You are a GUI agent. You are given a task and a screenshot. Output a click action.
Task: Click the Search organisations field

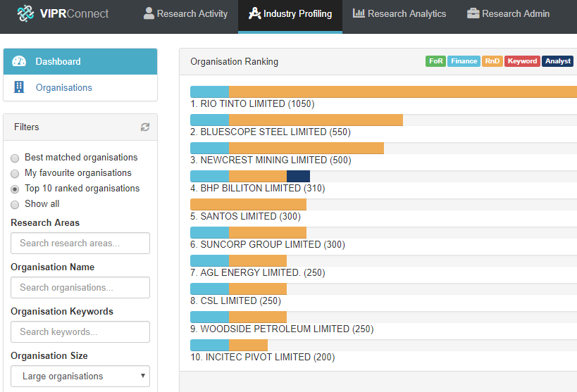[x=80, y=287]
